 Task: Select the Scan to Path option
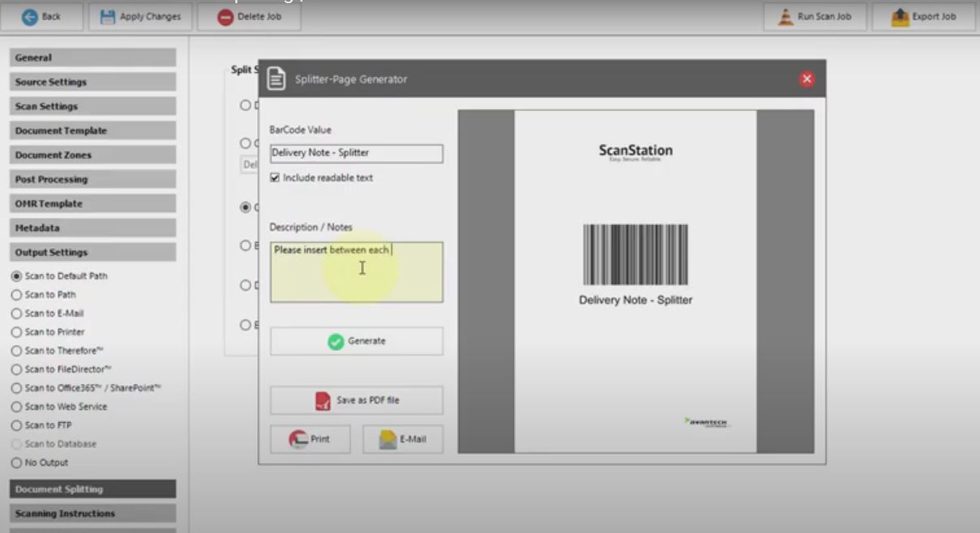[44, 295]
